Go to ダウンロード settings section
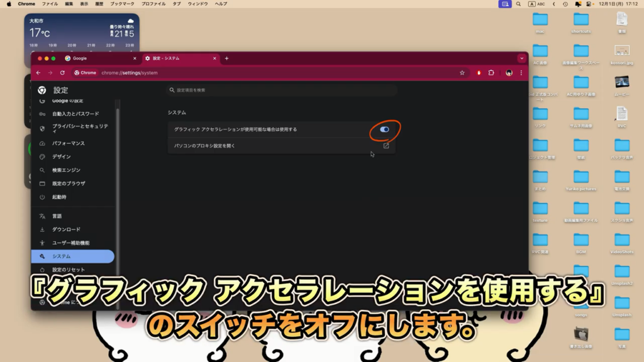The height and width of the screenshot is (362, 644). (66, 229)
